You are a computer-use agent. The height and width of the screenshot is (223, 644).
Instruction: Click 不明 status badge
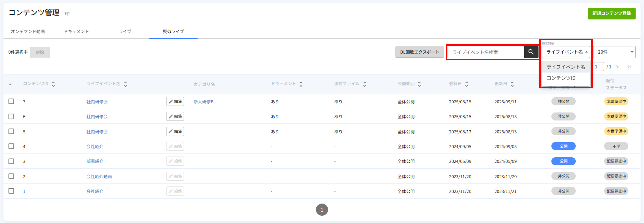coord(616,146)
